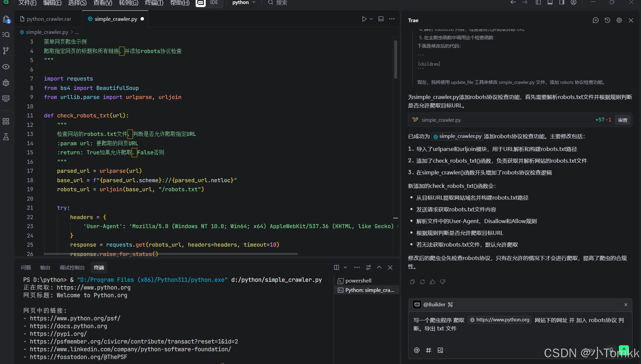Click the editor horizontal scrollbar

coord(170,254)
